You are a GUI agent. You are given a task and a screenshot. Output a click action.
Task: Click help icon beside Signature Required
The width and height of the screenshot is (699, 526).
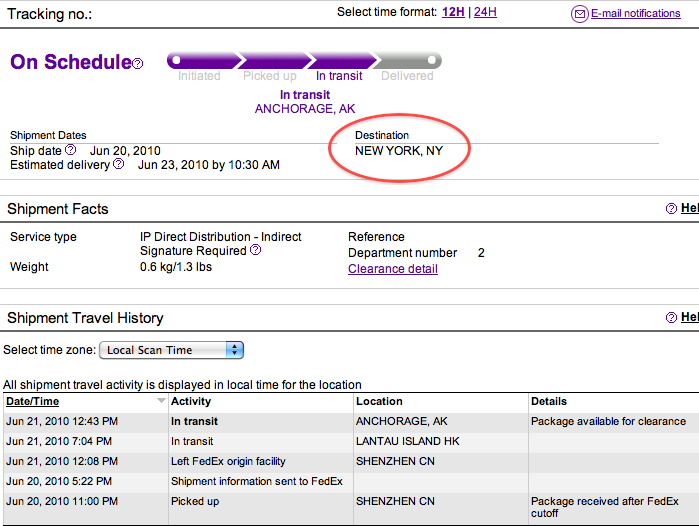pos(255,250)
